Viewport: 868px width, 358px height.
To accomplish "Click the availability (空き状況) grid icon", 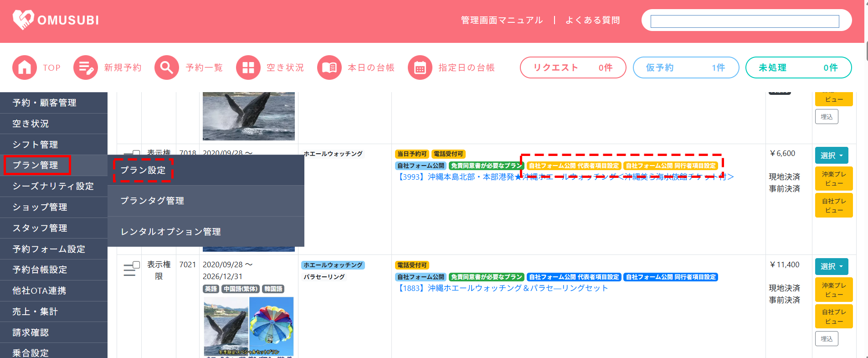I will pyautogui.click(x=248, y=67).
